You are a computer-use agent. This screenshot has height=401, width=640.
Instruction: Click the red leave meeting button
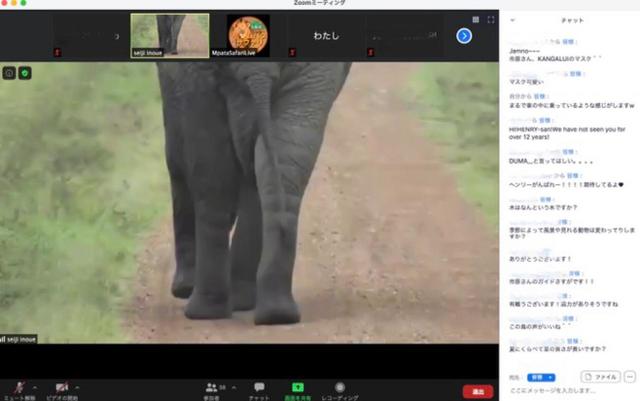477,391
